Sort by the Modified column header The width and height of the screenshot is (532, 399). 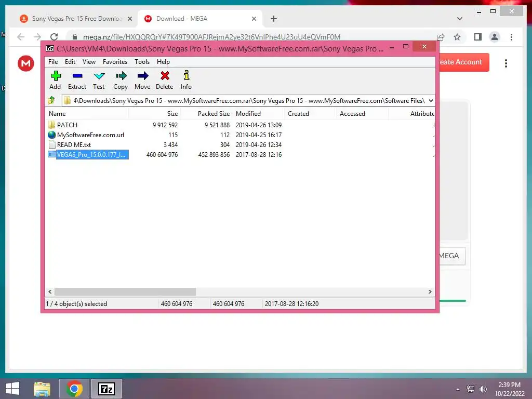[258, 114]
